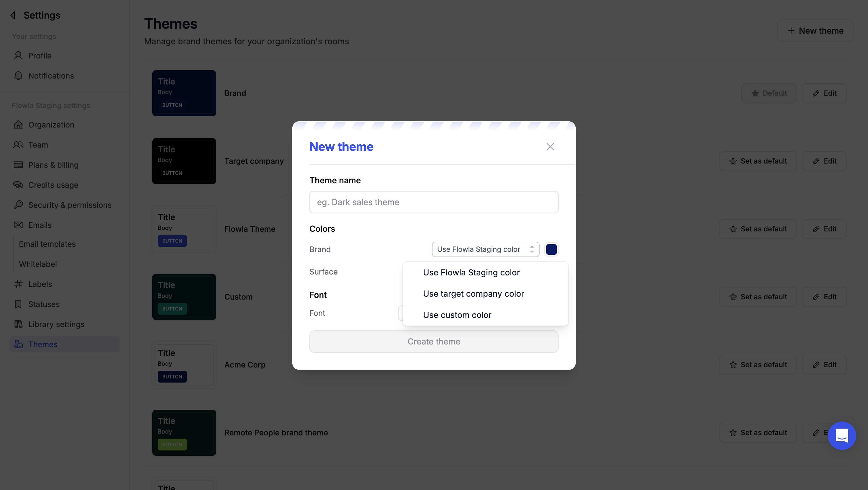Click the 'Acme Corp' theme name

(x=245, y=365)
